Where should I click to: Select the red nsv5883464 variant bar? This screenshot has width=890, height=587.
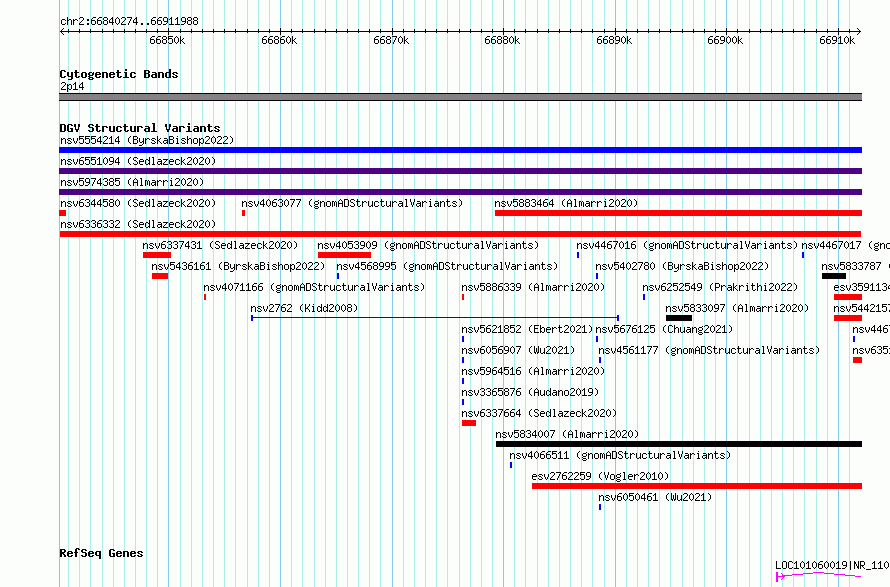point(678,213)
